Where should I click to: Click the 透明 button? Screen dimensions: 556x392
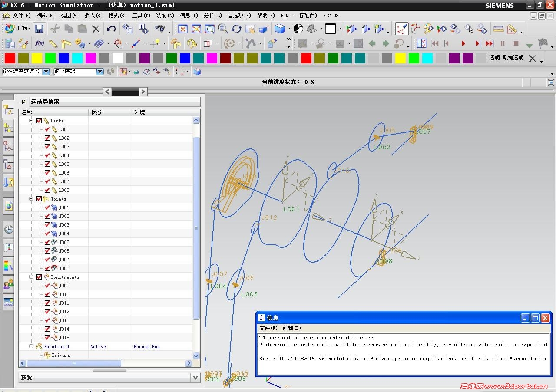click(x=494, y=58)
